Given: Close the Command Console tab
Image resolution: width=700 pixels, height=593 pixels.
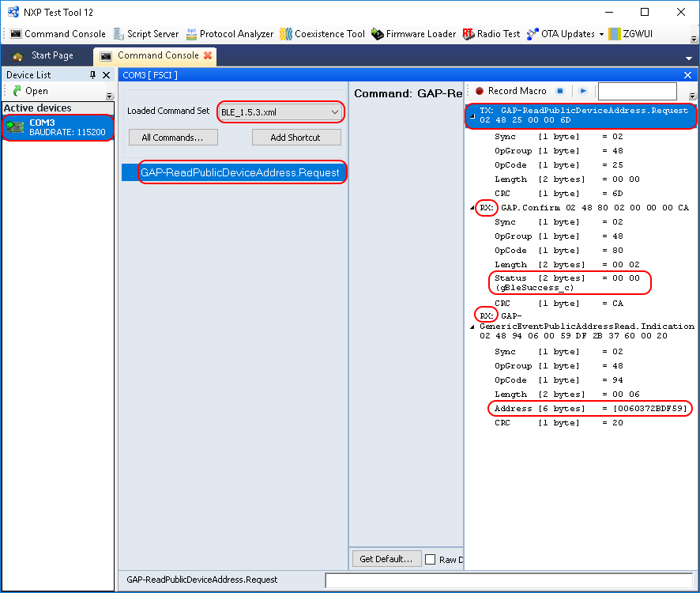Looking at the screenshot, I should pyautogui.click(x=208, y=56).
